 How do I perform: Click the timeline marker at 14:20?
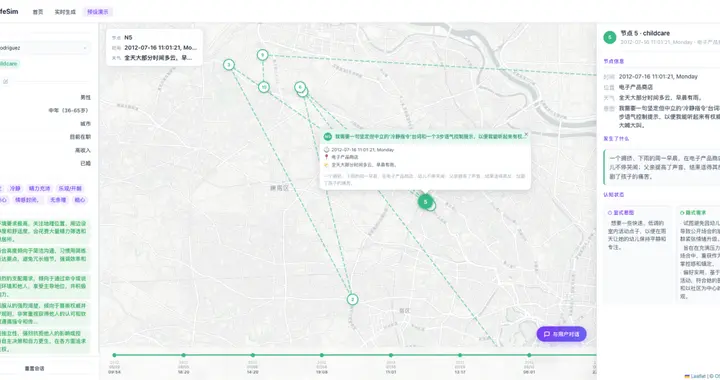pyautogui.click(x=253, y=355)
